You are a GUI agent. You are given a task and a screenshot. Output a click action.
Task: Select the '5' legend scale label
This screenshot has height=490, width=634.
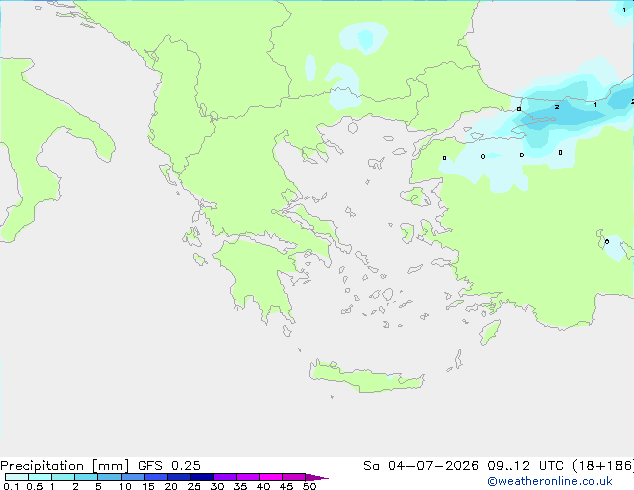pyautogui.click(x=98, y=486)
